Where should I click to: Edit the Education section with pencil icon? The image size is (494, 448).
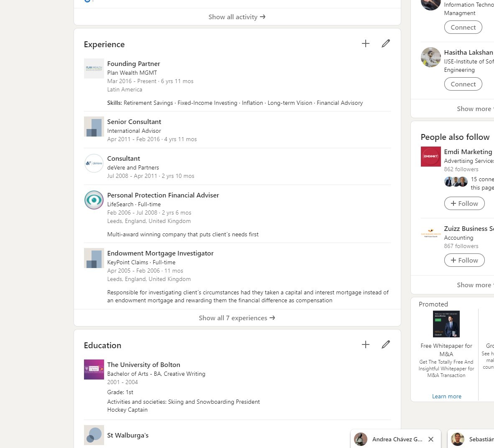pos(385,344)
